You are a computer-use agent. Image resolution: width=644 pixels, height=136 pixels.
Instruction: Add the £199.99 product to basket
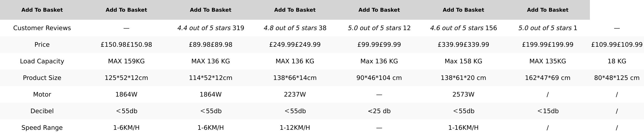point(548,10)
